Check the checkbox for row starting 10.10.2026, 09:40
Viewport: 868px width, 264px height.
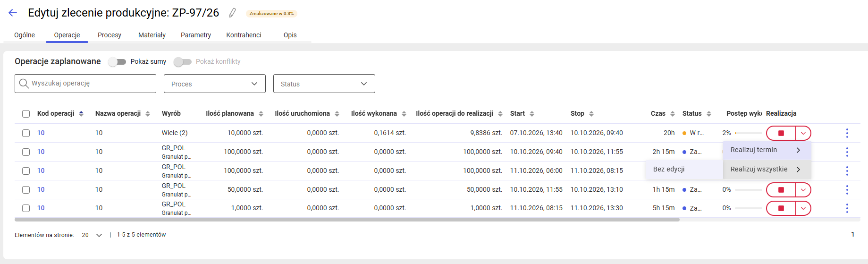(26, 152)
